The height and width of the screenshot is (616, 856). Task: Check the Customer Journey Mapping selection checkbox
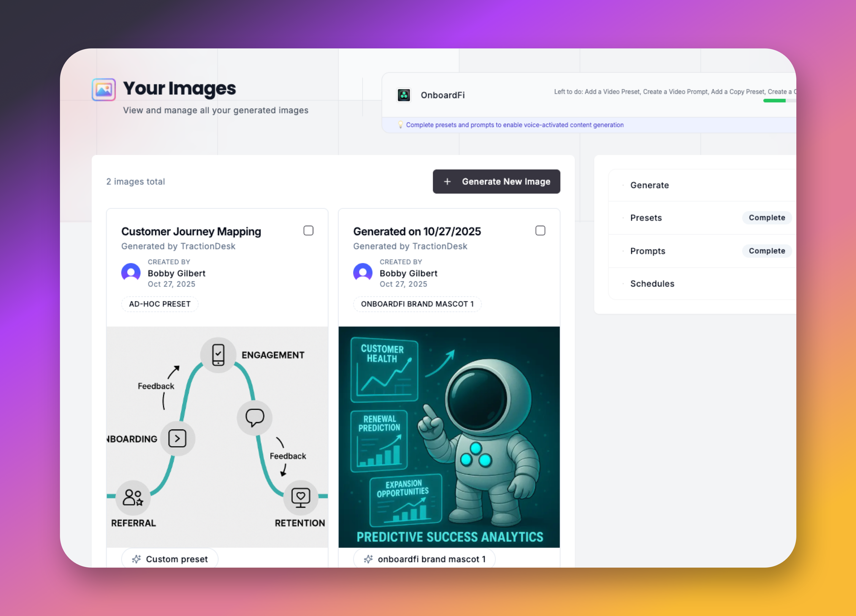pyautogui.click(x=308, y=231)
